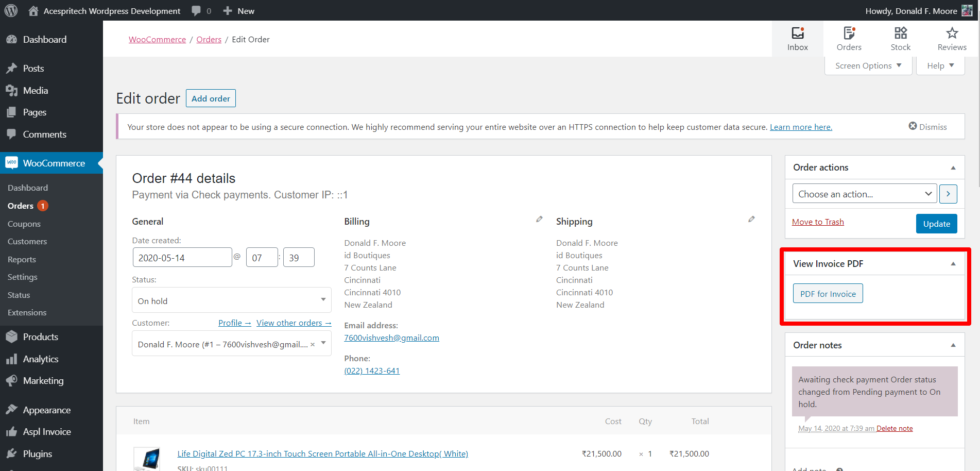Clear the selected customer with x icon
This screenshot has height=471, width=980.
313,344
